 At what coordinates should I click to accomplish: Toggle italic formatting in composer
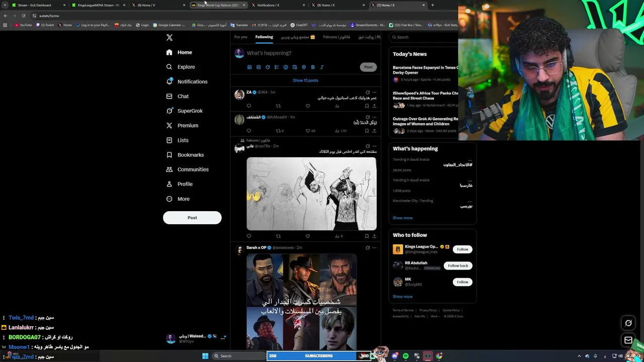tap(322, 67)
